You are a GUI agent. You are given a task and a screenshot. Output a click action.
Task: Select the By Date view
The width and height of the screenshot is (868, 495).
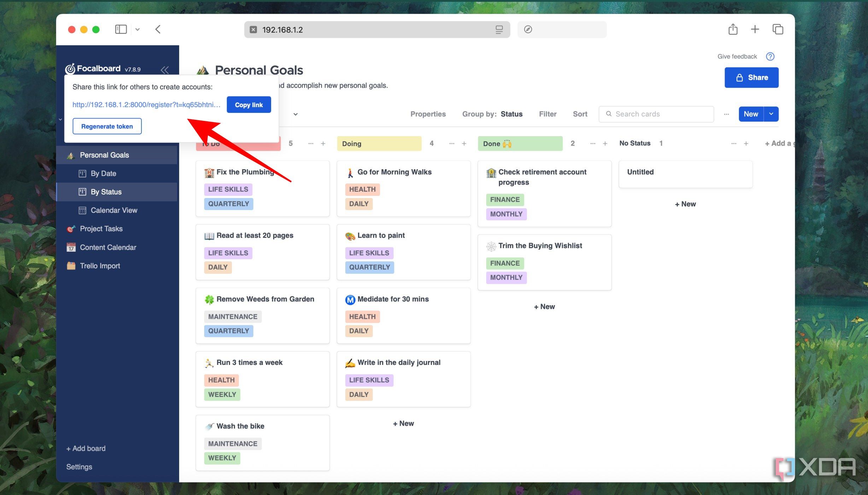click(x=117, y=174)
